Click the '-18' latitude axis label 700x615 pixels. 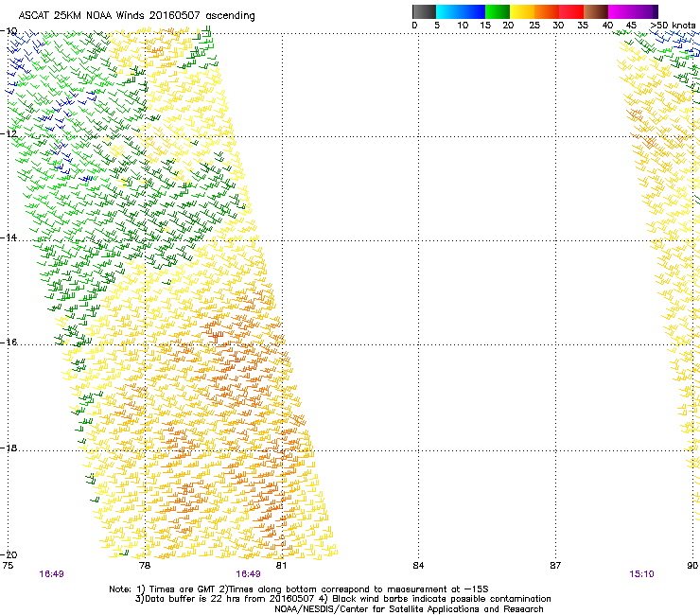pyautogui.click(x=9, y=448)
